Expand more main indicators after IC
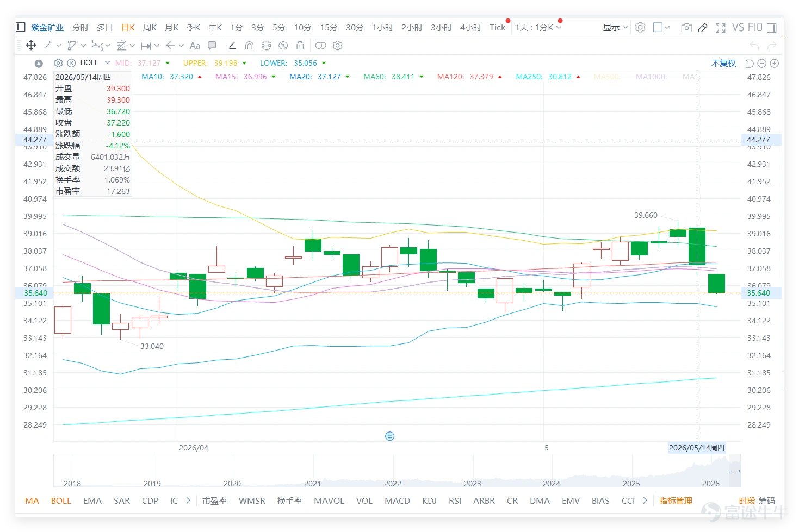Image resolution: width=799 pixels, height=532 pixels. click(x=188, y=500)
